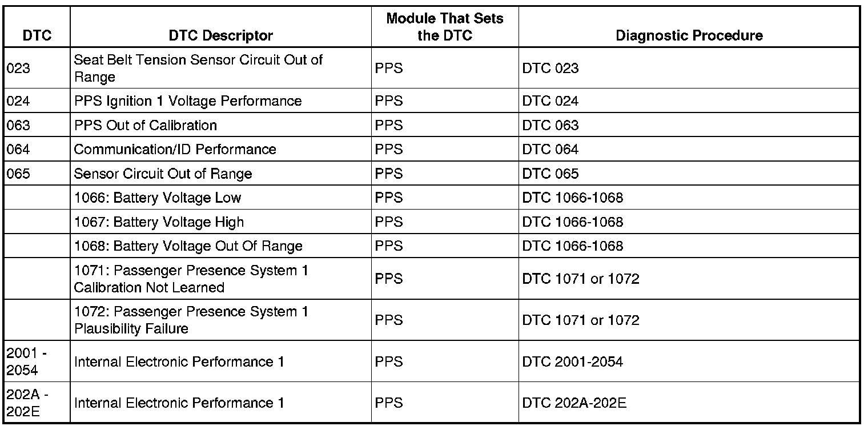Image resolution: width=868 pixels, height=426 pixels.
Task: Select the Seat Belt Tension Sensor descriptor cell
Action: [198, 68]
